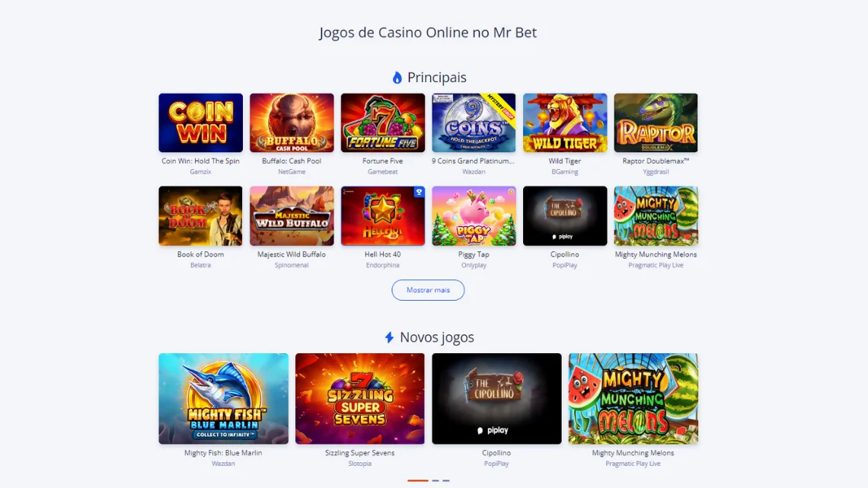Open Raptor Doublemax game thumbnail
The image size is (868, 488).
tap(656, 123)
